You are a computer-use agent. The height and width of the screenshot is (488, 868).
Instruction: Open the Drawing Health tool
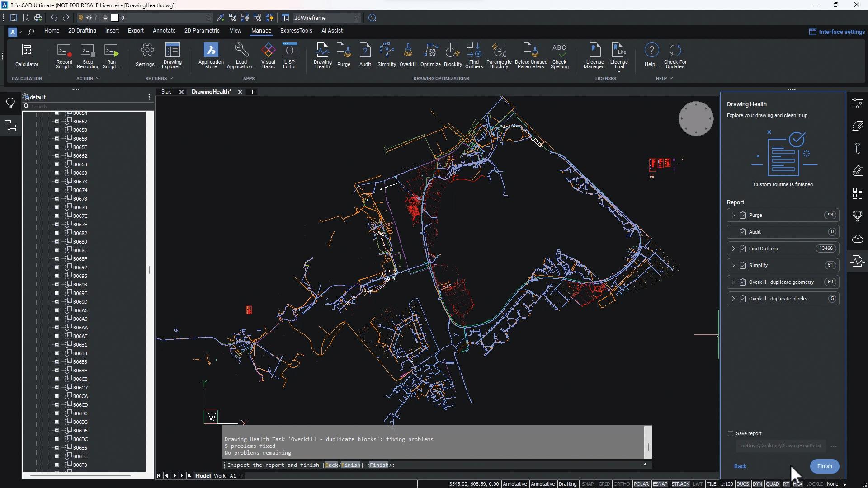coord(322,56)
